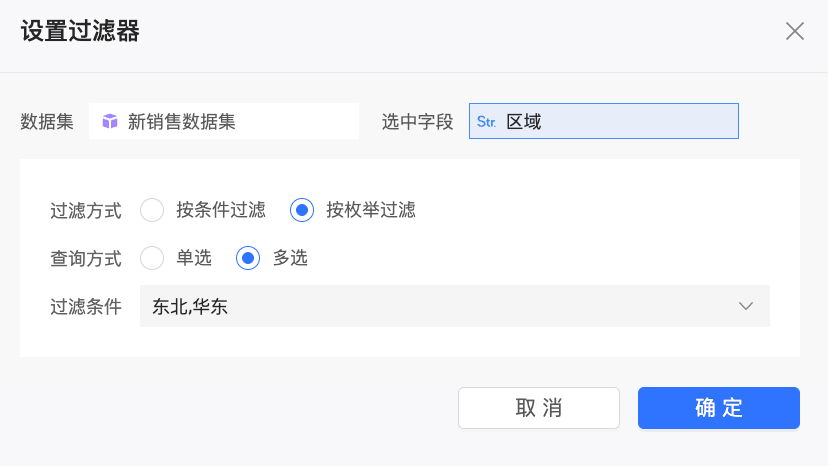Open the 东北,华东 filter condition box
This screenshot has height=466, width=828.
point(455,306)
